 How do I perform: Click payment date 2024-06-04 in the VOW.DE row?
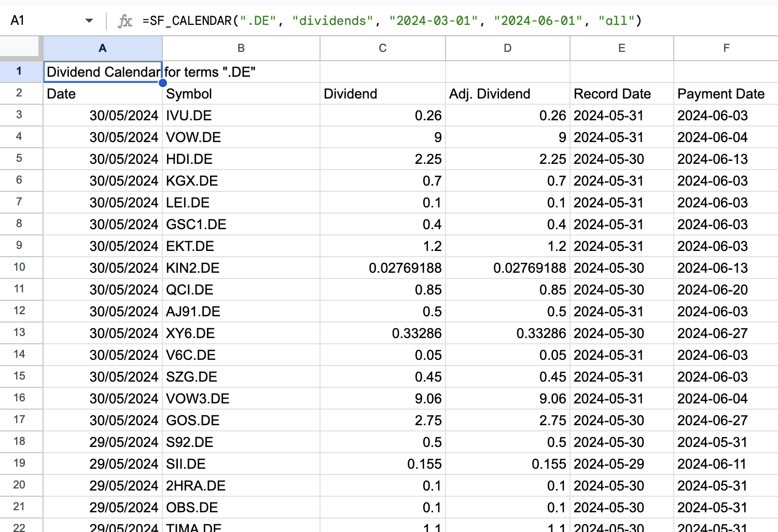pyautogui.click(x=726, y=137)
